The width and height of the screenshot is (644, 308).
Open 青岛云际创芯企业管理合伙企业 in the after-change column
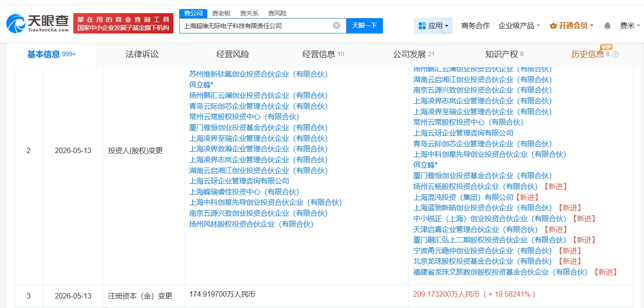[482, 144]
